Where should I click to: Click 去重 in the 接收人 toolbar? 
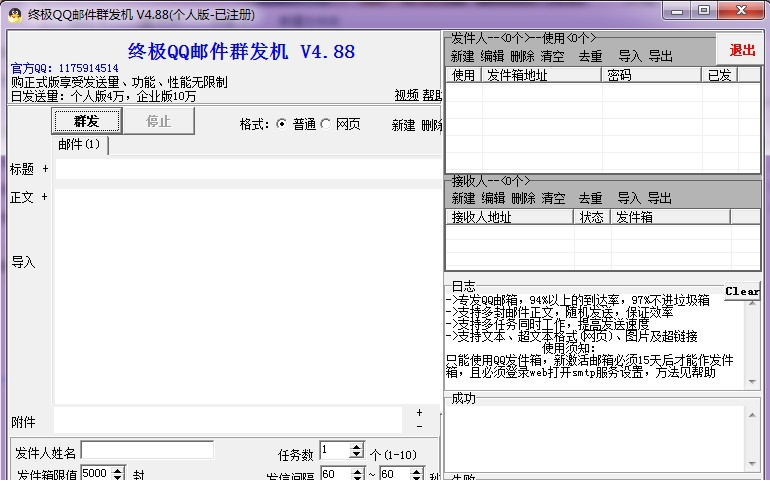pos(590,198)
